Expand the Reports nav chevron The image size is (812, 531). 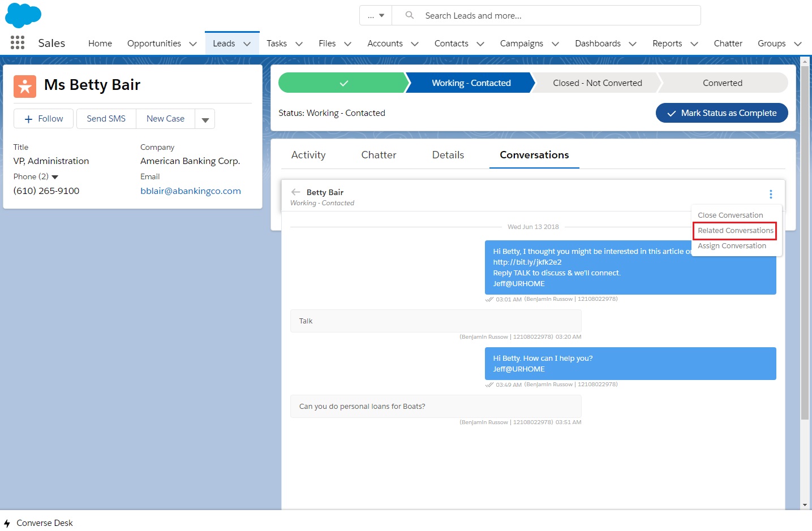point(694,44)
